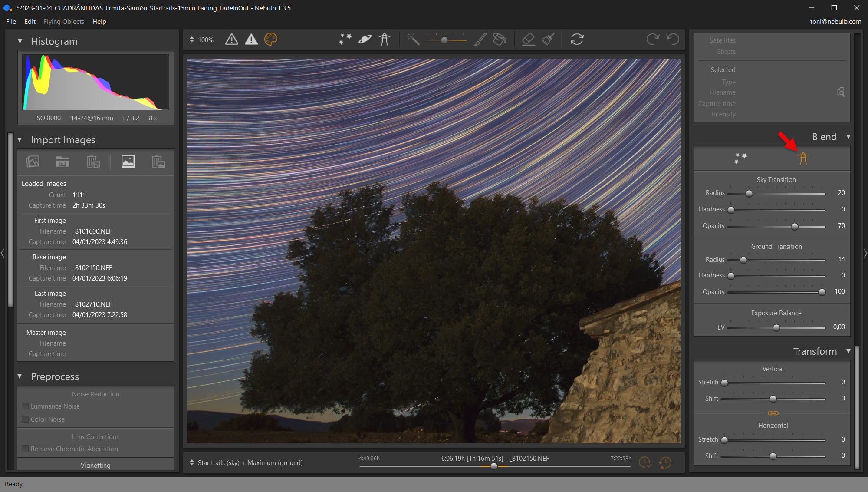Click the right panel vertical scrollbar

pos(857,407)
